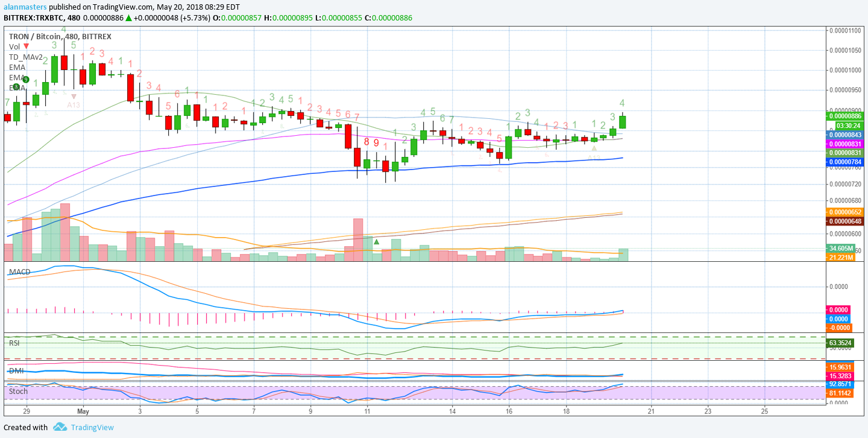Click the 0.00000680 price axis label
Screen dimensions: 868x438
(x=846, y=200)
